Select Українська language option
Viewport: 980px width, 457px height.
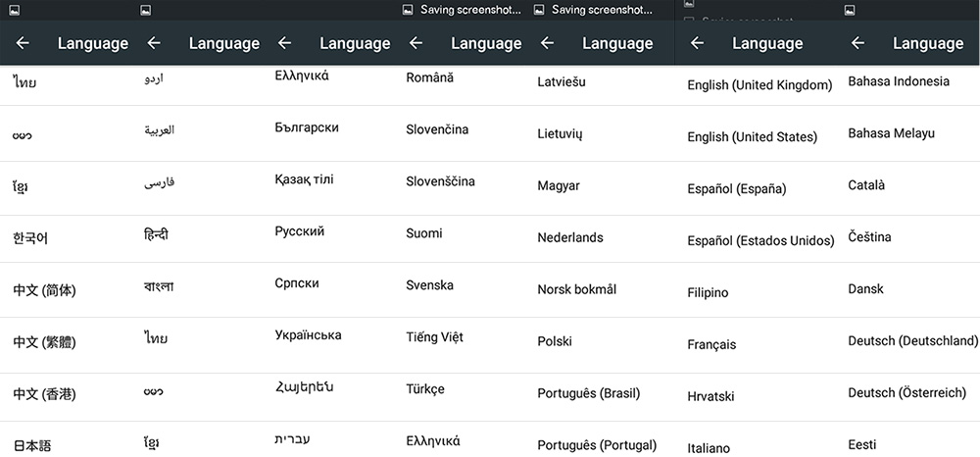[x=308, y=335]
